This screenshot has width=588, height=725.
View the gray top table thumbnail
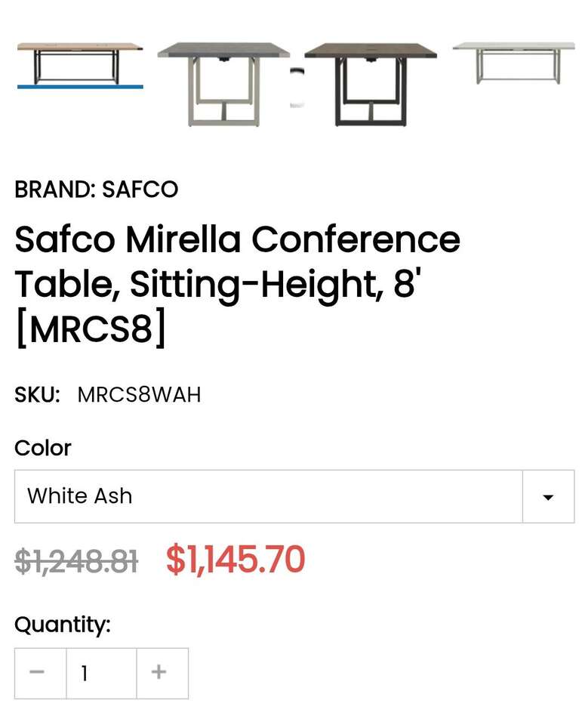pyautogui.click(x=223, y=82)
